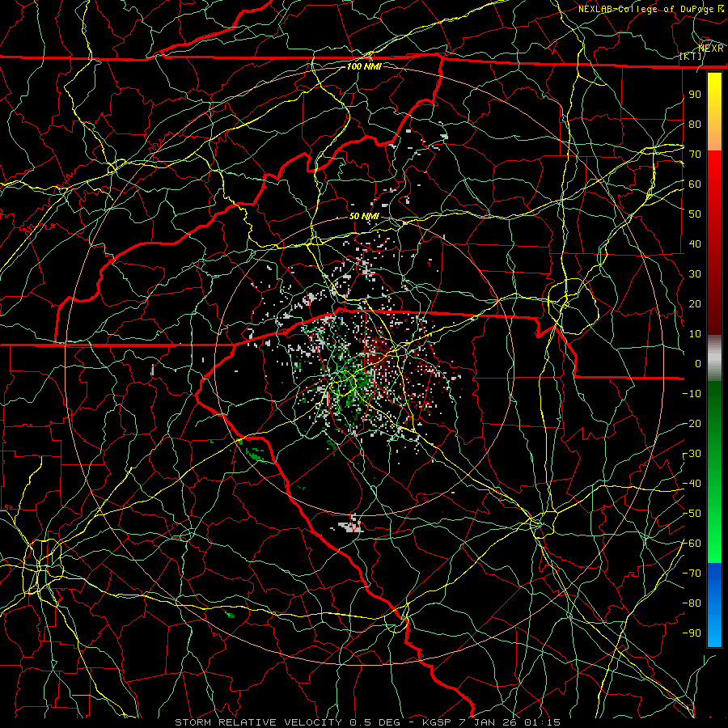Click the positive 70 scale value
Viewport: 728px width, 728px height.
[x=695, y=154]
